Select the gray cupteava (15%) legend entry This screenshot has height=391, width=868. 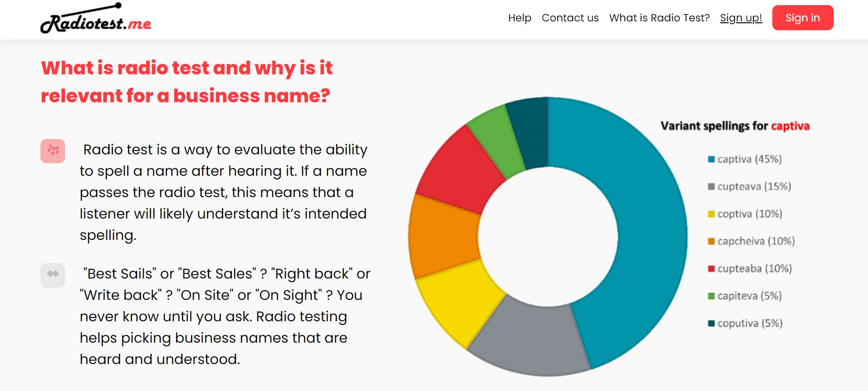(749, 186)
